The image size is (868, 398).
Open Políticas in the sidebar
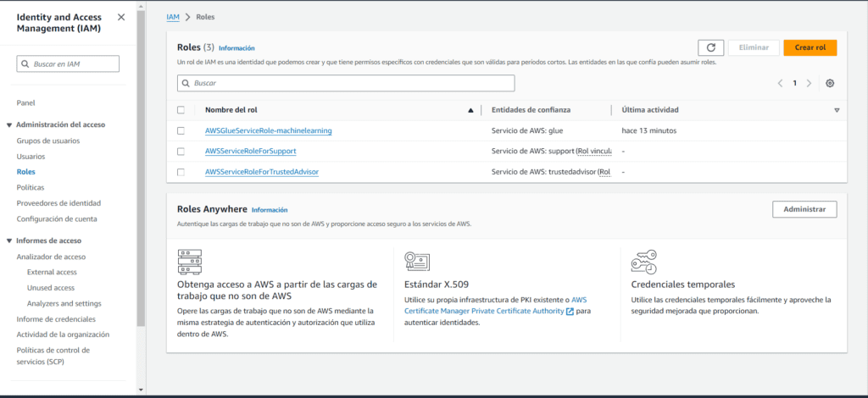(31, 187)
